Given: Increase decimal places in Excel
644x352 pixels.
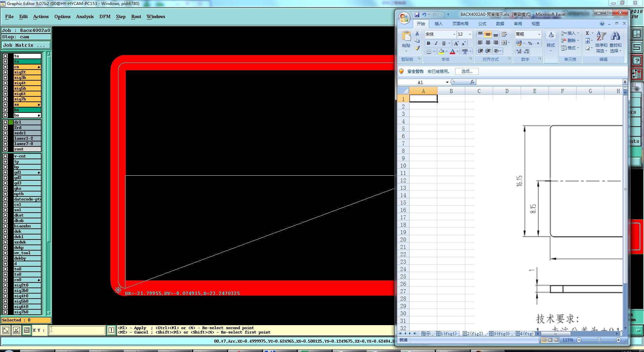Looking at the screenshot, I should pos(519,51).
